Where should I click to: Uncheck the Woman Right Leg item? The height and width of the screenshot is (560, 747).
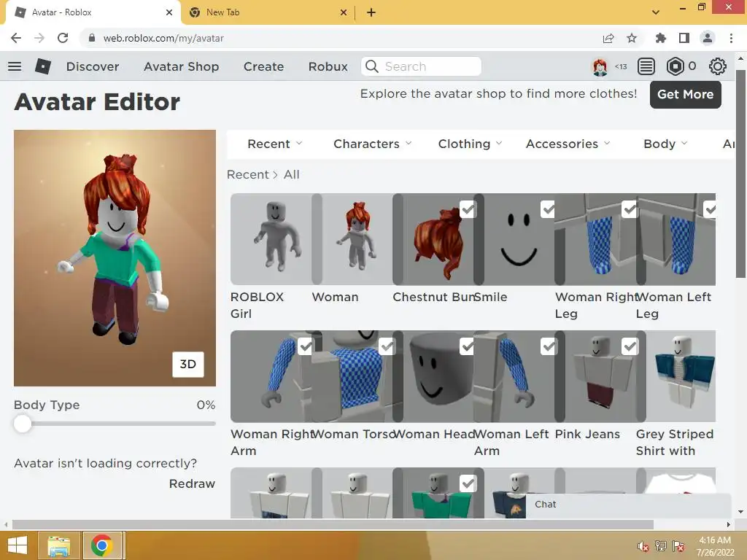click(x=630, y=209)
